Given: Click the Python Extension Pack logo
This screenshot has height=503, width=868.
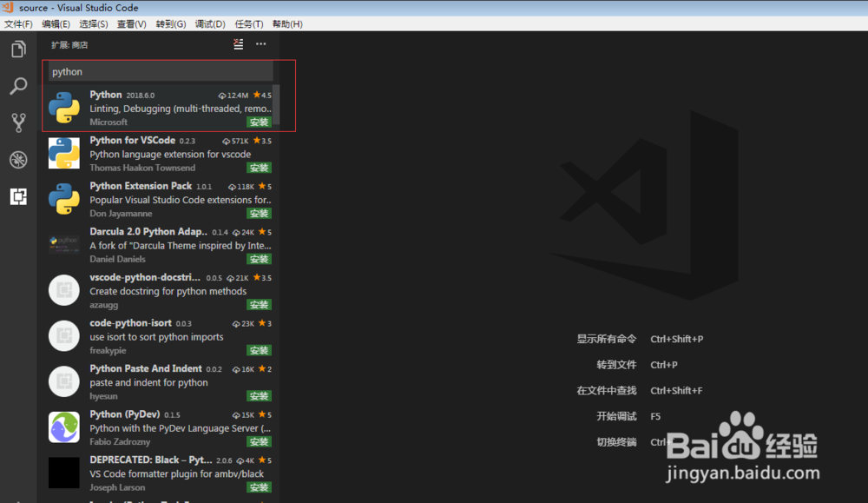Looking at the screenshot, I should click(x=63, y=198).
